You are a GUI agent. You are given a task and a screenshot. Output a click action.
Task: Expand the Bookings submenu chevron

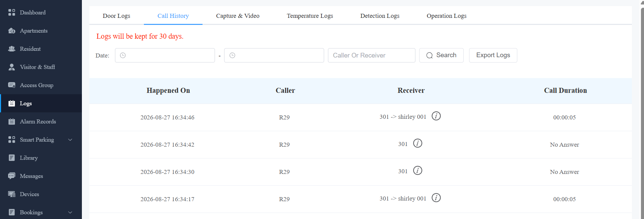70,212
